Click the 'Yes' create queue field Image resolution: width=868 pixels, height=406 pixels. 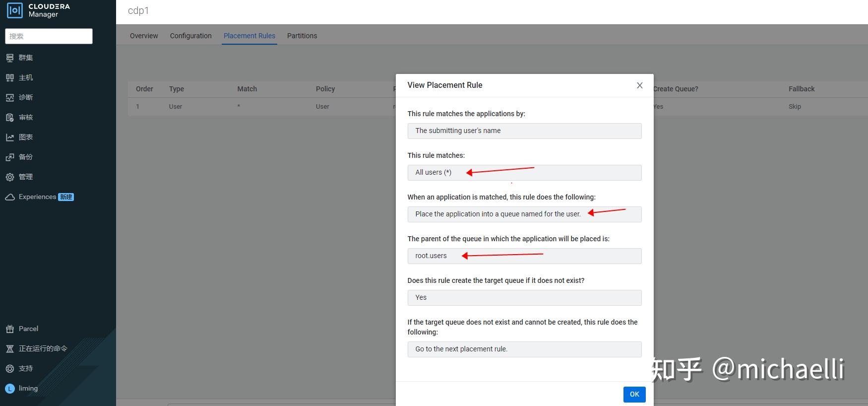[524, 298]
